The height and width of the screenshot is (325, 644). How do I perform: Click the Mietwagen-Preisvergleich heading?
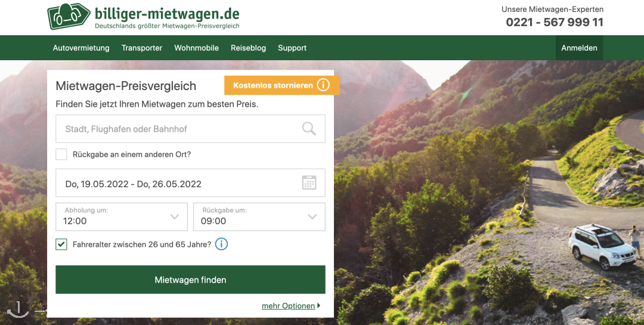pyautogui.click(x=126, y=86)
